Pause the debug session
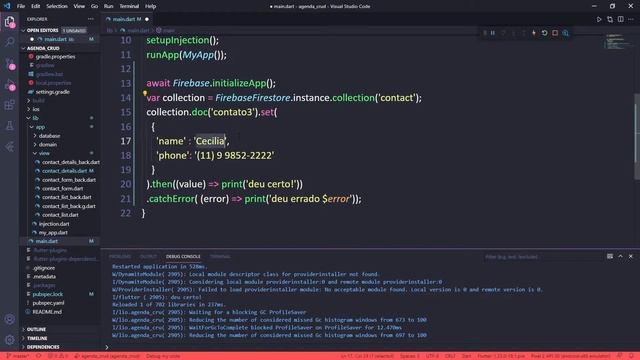Image resolution: width=640 pixels, height=360 pixels. click(x=493, y=33)
